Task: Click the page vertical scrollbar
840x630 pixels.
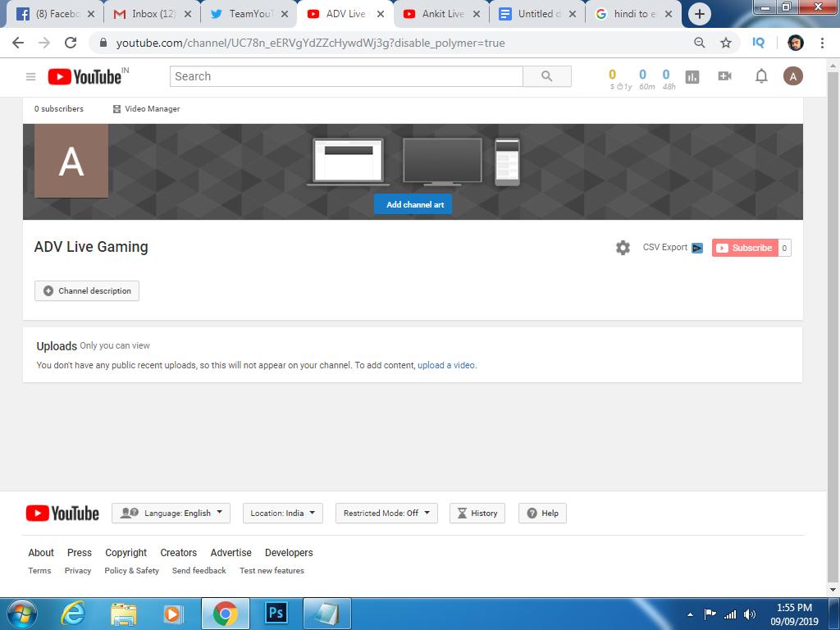Action: coord(833,326)
